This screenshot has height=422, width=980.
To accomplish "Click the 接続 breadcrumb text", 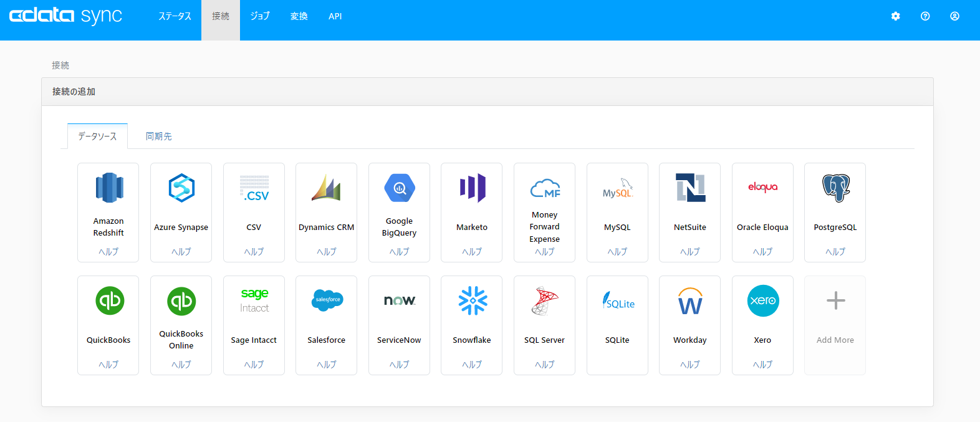I will [x=60, y=65].
